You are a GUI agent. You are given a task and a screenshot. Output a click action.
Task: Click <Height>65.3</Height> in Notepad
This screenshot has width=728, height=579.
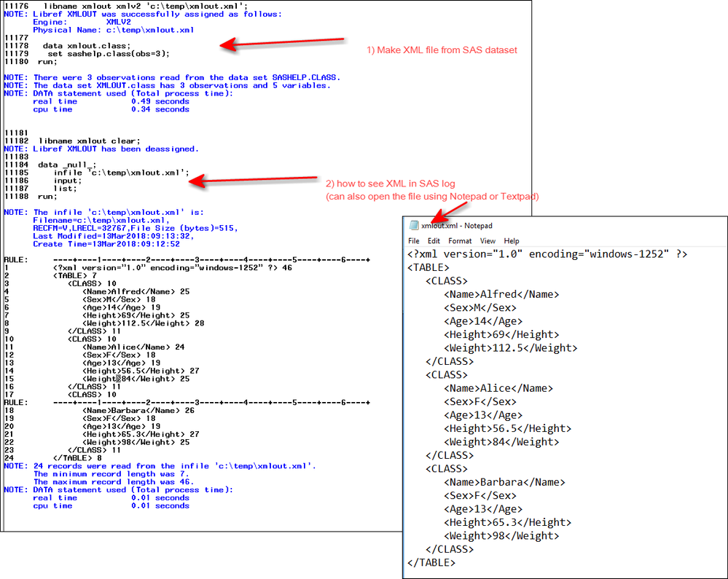coord(507,523)
